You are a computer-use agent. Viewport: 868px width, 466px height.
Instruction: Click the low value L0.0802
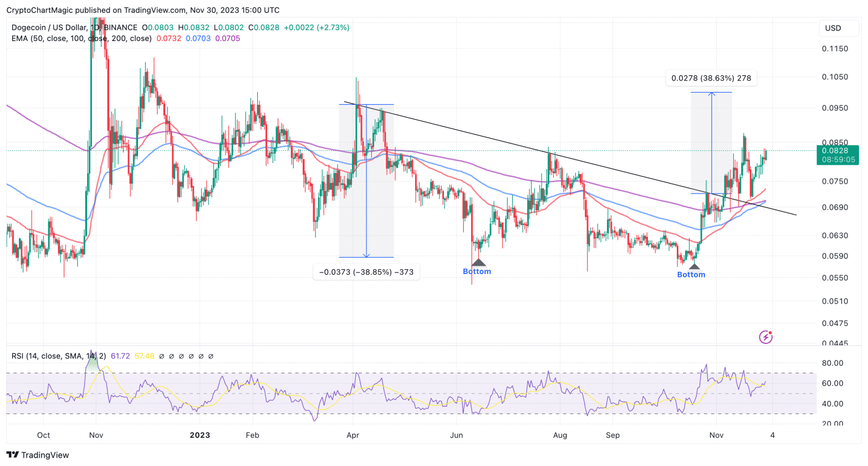[x=229, y=27]
